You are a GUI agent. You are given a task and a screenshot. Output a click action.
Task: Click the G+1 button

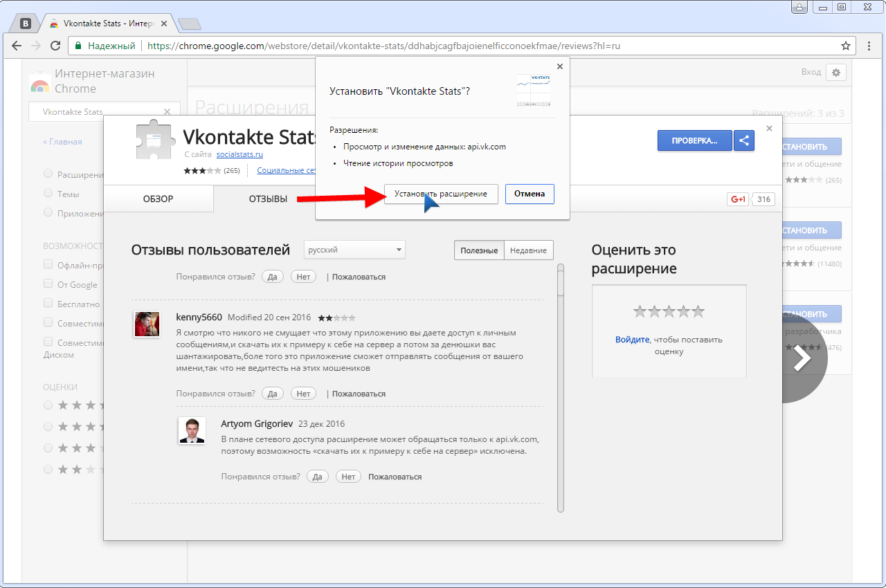pyautogui.click(x=738, y=199)
